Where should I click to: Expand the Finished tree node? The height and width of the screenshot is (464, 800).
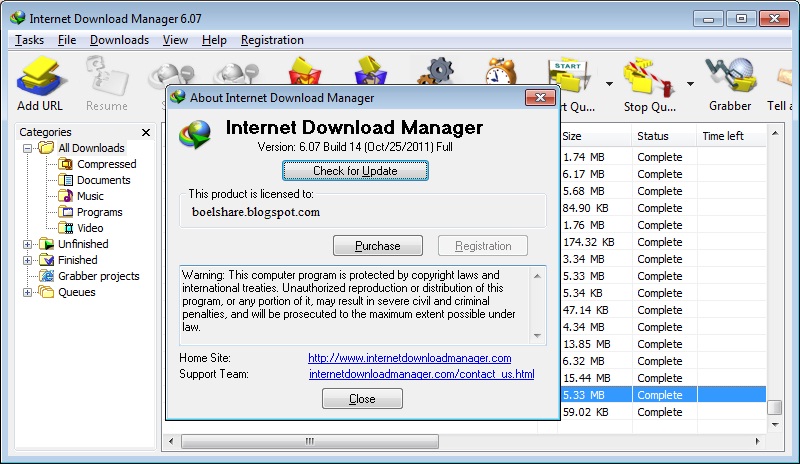point(28,260)
